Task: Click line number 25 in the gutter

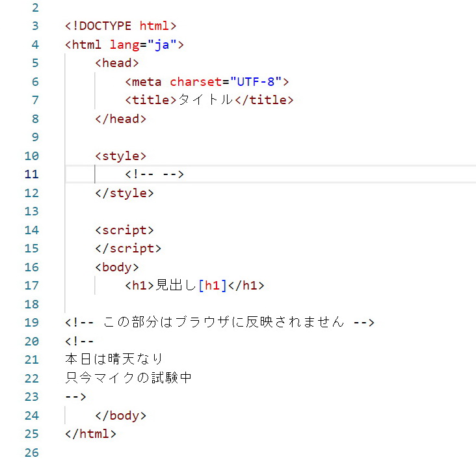Action: [32, 434]
